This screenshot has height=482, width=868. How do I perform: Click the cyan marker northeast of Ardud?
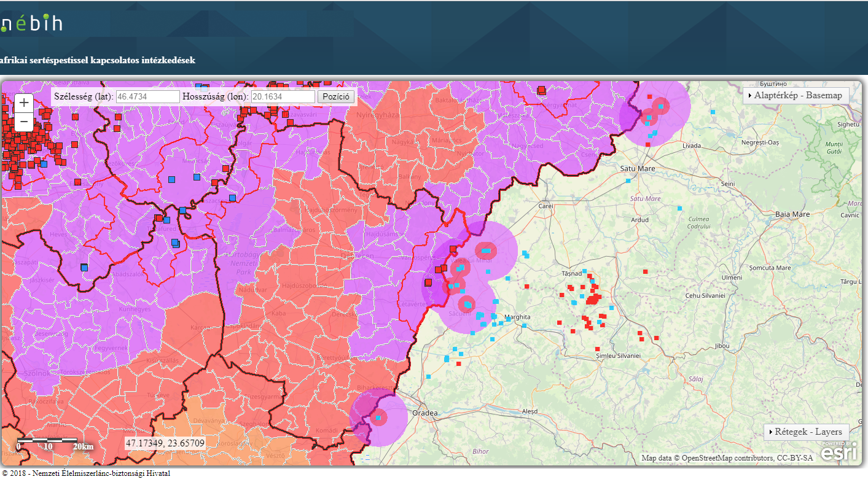(679, 208)
